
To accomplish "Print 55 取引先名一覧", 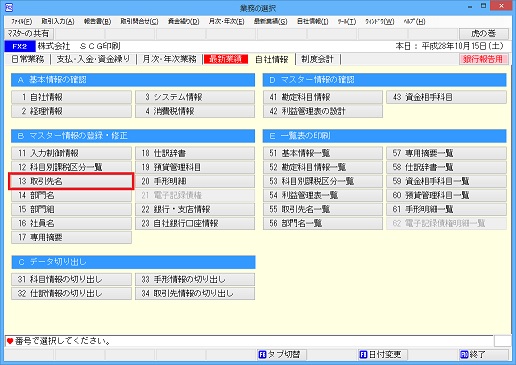I will point(323,209).
